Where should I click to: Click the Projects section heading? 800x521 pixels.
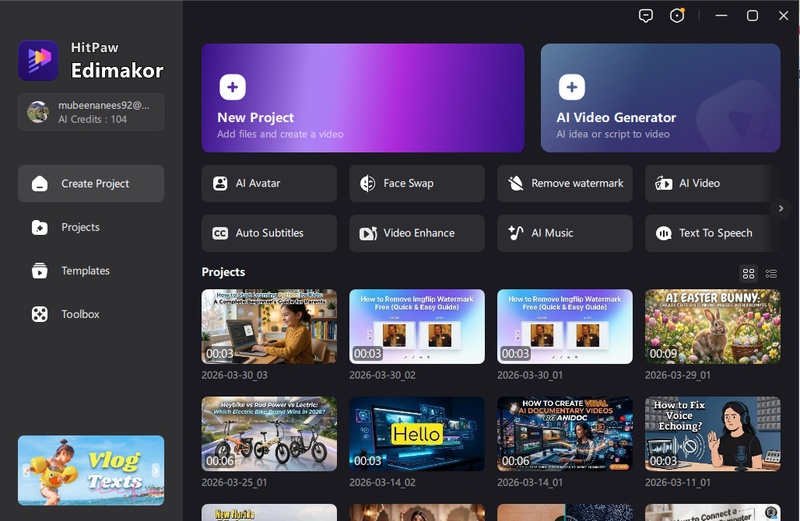(223, 272)
